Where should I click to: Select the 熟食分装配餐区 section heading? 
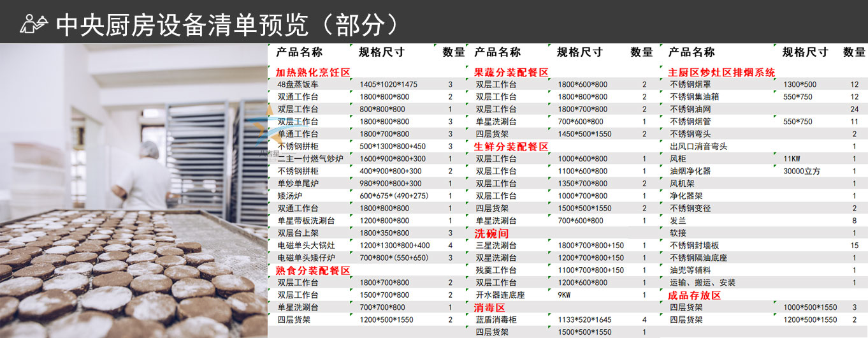[313, 270]
